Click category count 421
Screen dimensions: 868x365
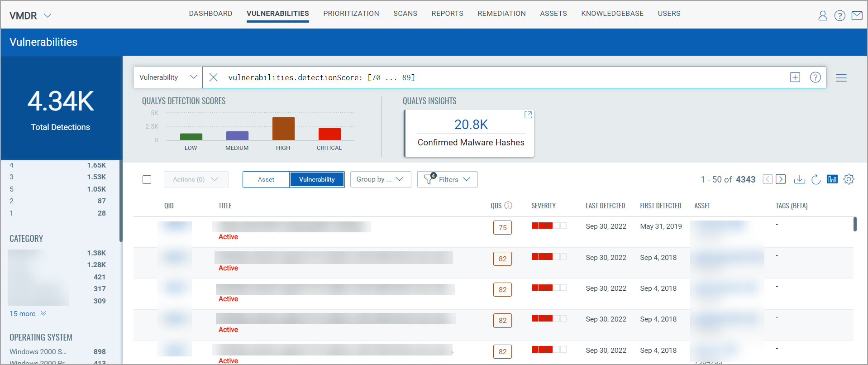coord(100,277)
